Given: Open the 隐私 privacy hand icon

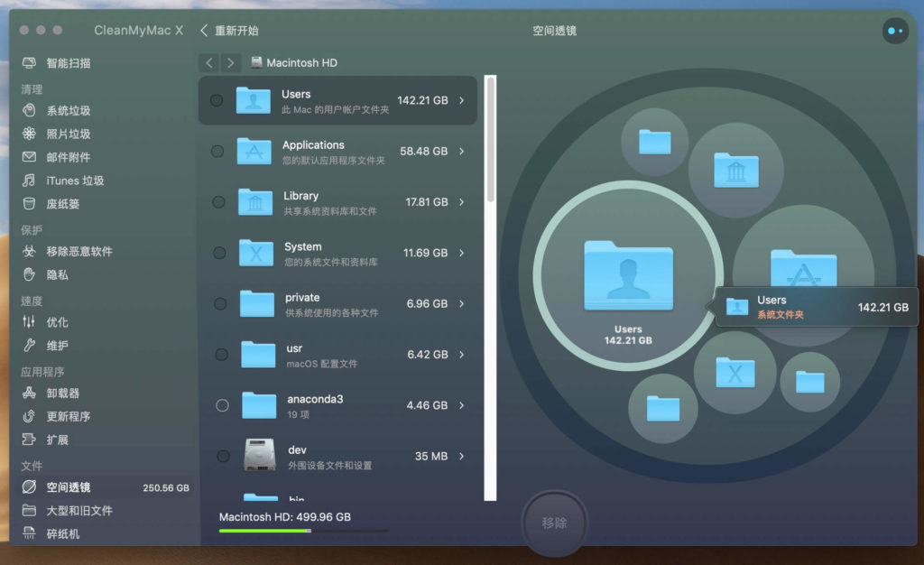Looking at the screenshot, I should [x=29, y=274].
